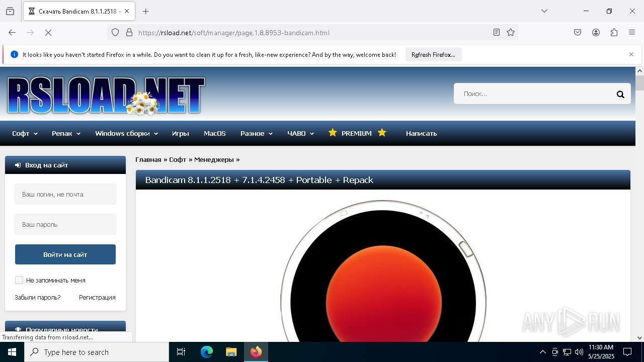This screenshot has width=644, height=362.
Task: Expand the Разное menu
Action: [x=257, y=133]
